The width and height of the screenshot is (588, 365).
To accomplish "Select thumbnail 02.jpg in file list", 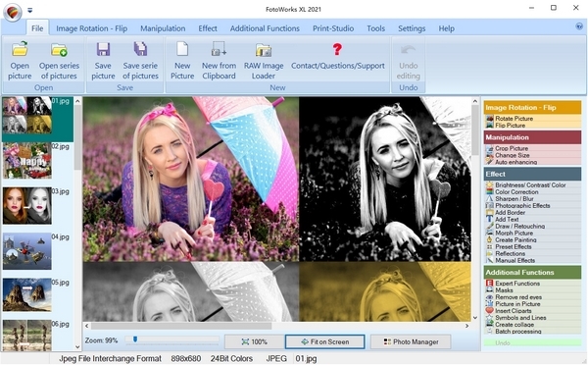I will click(x=27, y=160).
